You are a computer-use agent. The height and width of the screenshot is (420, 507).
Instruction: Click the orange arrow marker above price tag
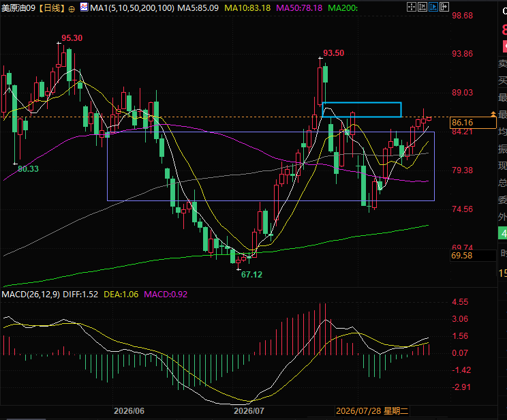click(x=493, y=114)
